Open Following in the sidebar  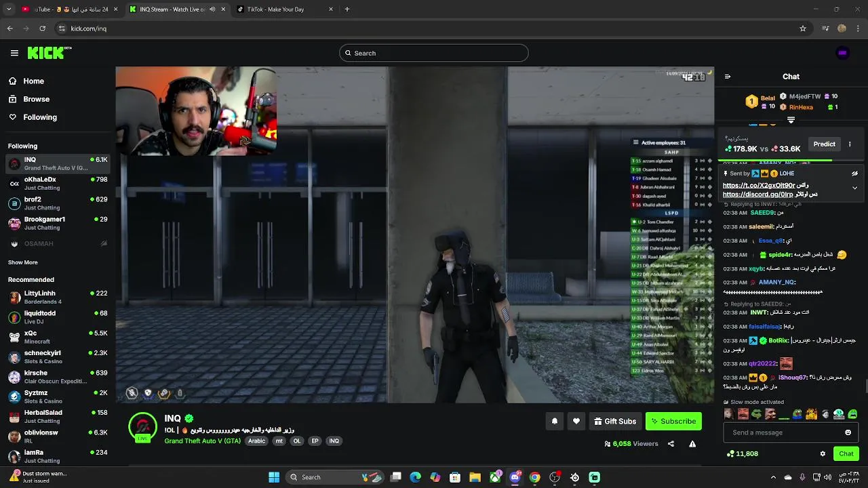(40, 117)
